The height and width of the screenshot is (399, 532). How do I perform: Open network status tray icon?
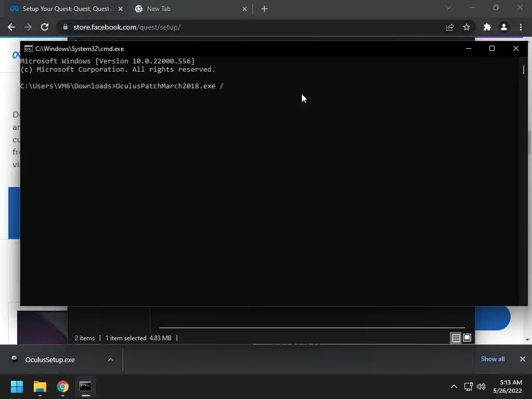click(x=469, y=387)
